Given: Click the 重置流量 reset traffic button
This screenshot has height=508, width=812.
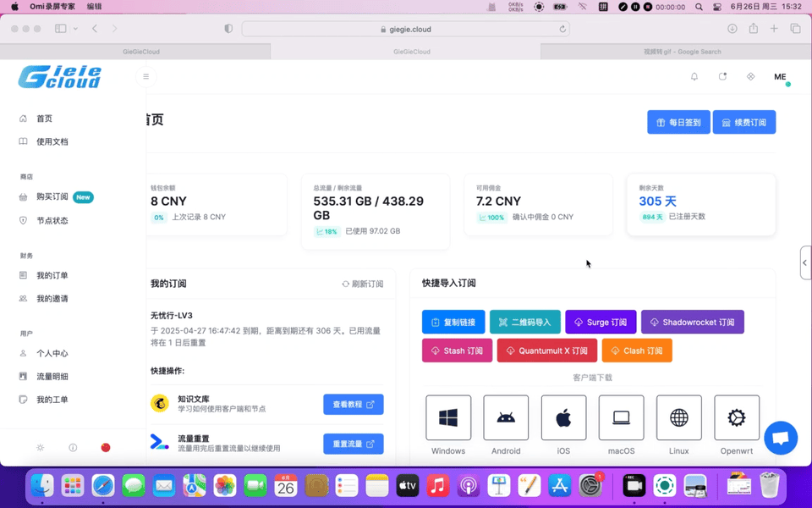Looking at the screenshot, I should click(x=354, y=444).
